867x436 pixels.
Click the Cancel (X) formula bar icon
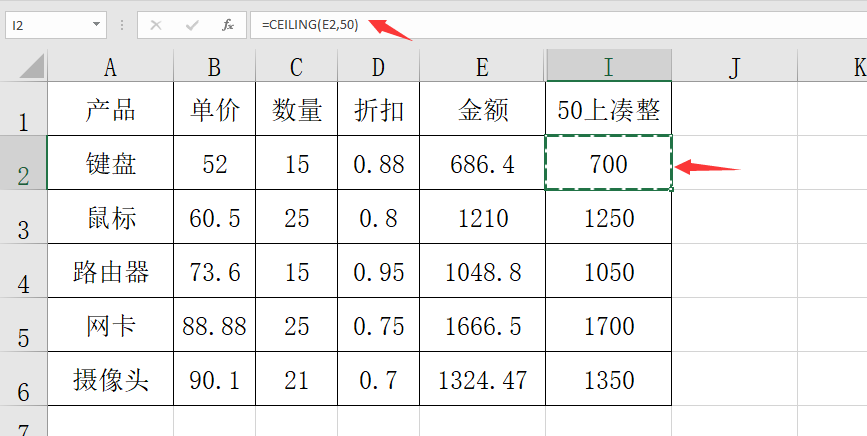tap(156, 24)
